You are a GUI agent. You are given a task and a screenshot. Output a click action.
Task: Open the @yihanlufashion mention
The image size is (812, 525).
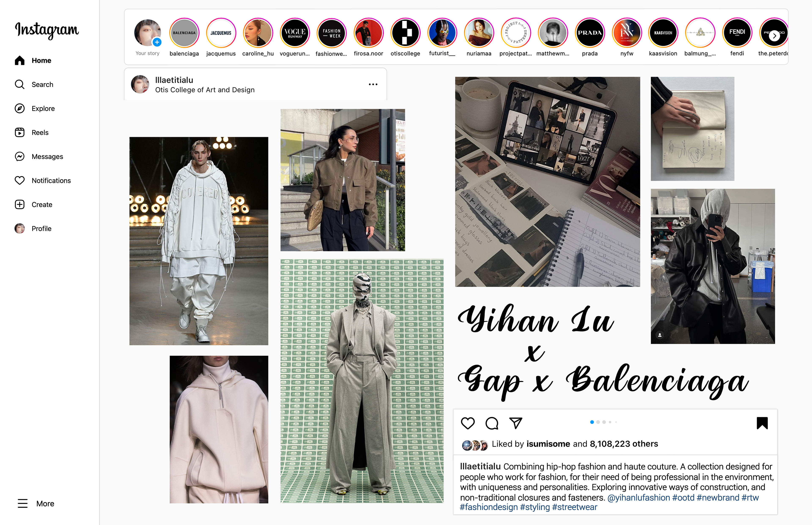[x=639, y=497]
